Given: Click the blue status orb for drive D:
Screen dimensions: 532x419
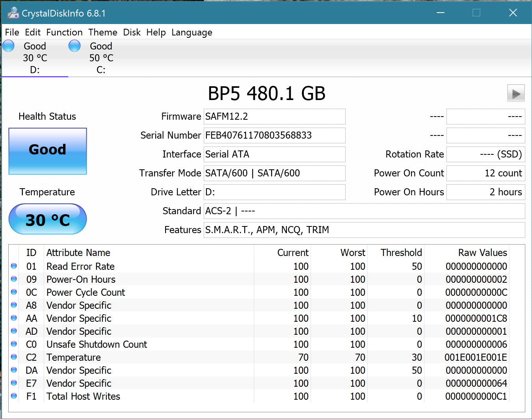Looking at the screenshot, I should (8, 46).
